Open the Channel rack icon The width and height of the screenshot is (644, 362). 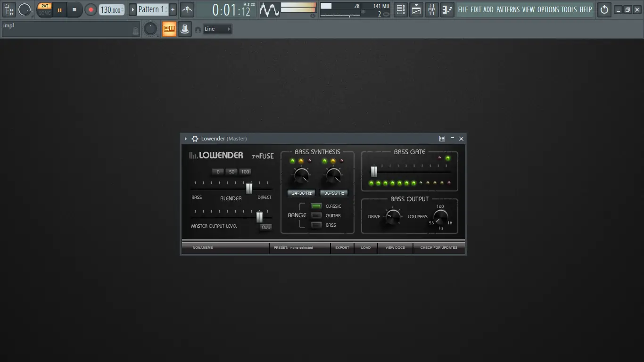400,9
